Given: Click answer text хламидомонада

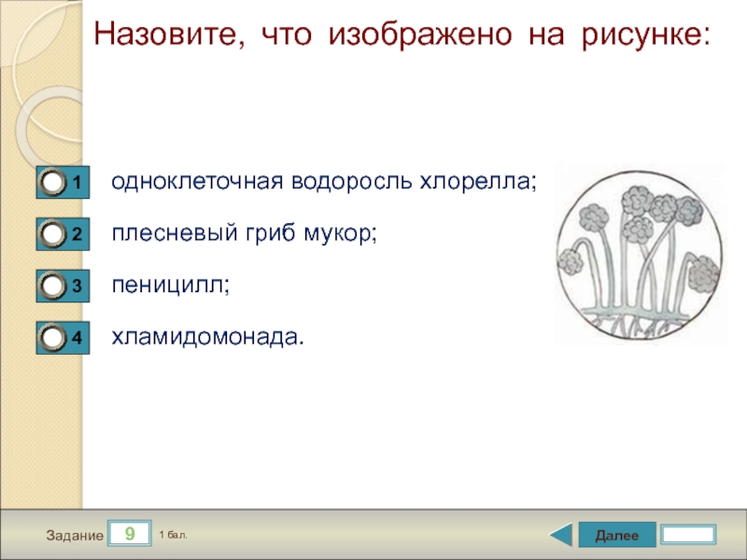Looking at the screenshot, I should point(207,337).
